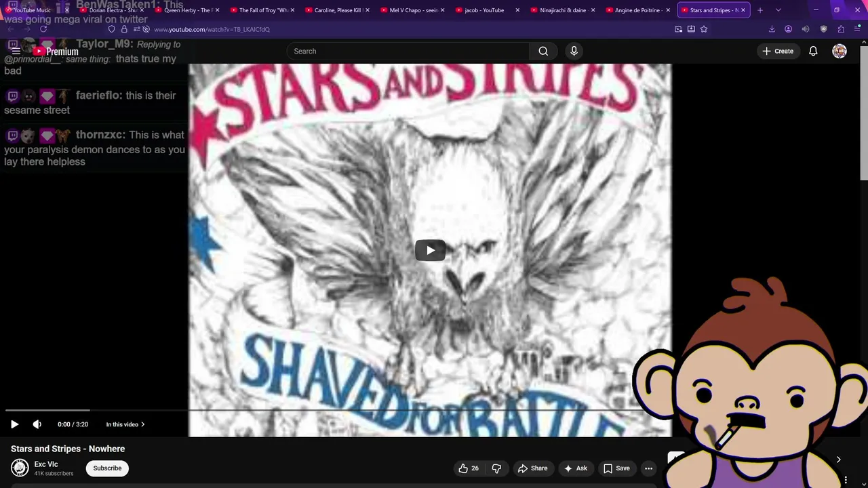Switch to Angine de Poitrine tab
Image resolution: width=868 pixels, height=488 pixels.
pos(637,10)
